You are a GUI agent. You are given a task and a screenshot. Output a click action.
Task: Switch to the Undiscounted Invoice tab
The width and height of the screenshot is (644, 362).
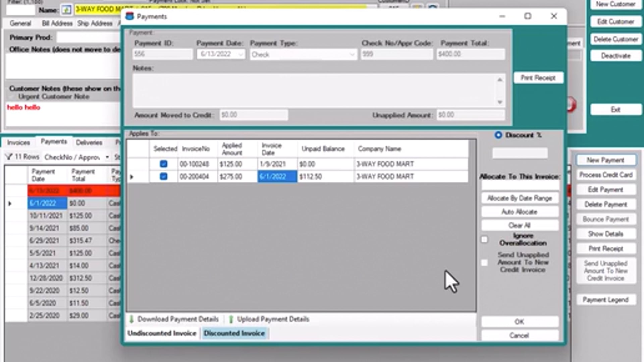(162, 333)
